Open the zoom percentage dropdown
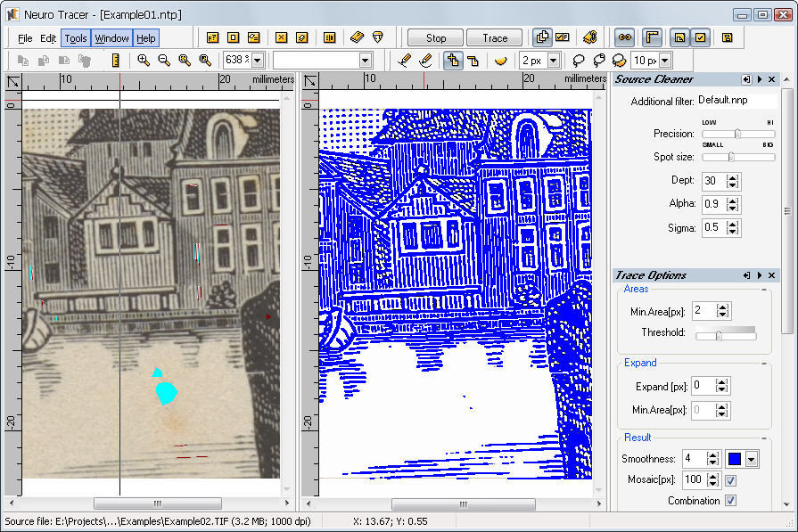The width and height of the screenshot is (798, 532). (x=258, y=61)
